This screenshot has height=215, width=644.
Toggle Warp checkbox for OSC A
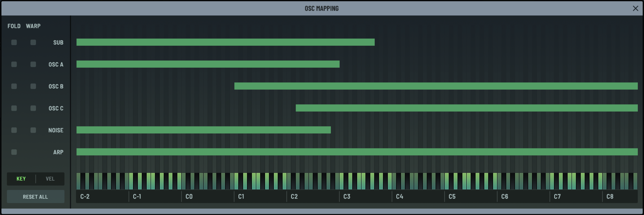(x=33, y=64)
